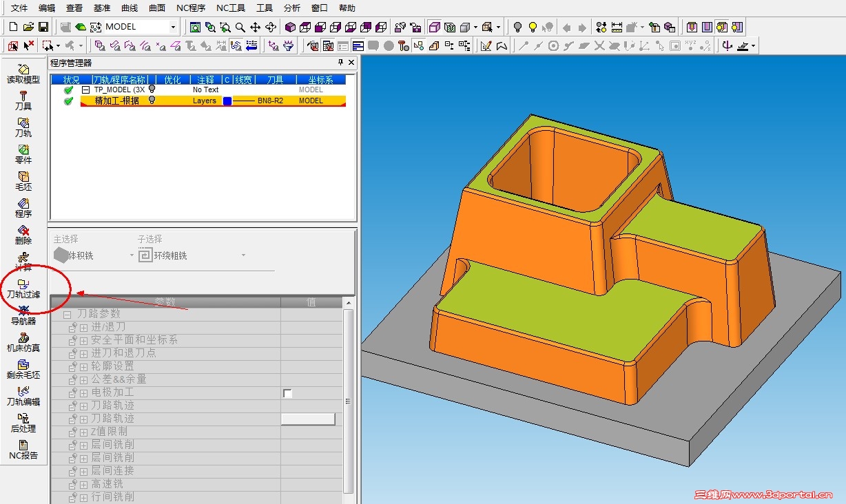846x504 pixels.
Task: Click the 'BN8-R2' cutter cell
Action: pos(270,101)
